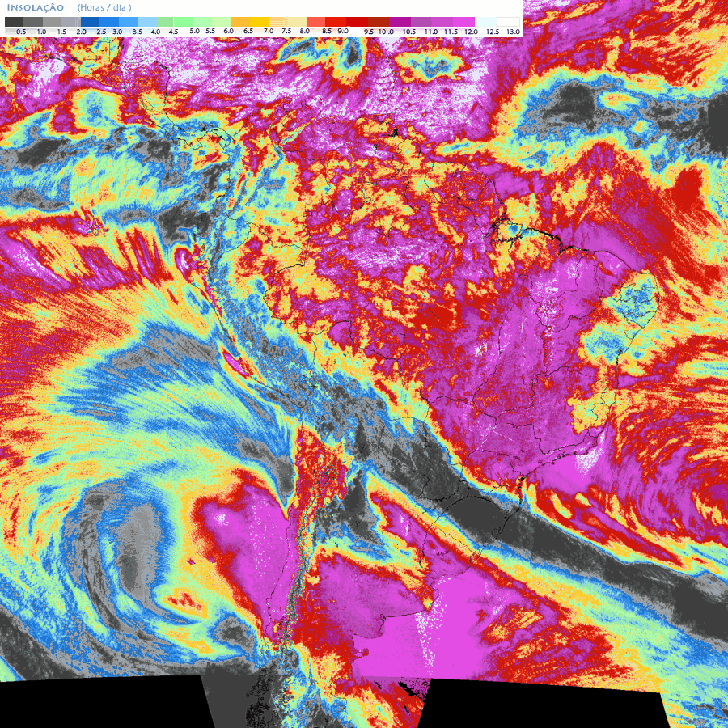Screen dimensions: 728x728
Task: Click the '7.0' legend value
Action: 269,31
